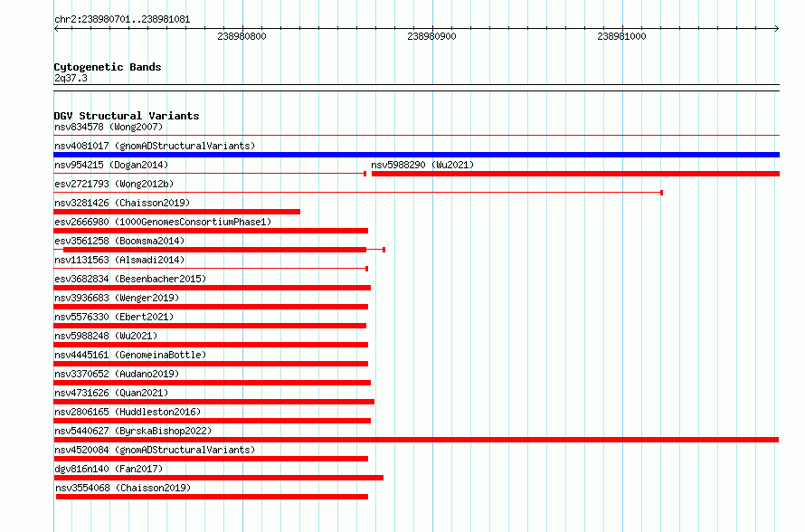Click the nsv954215 (Dogan2014) label

pos(111,165)
